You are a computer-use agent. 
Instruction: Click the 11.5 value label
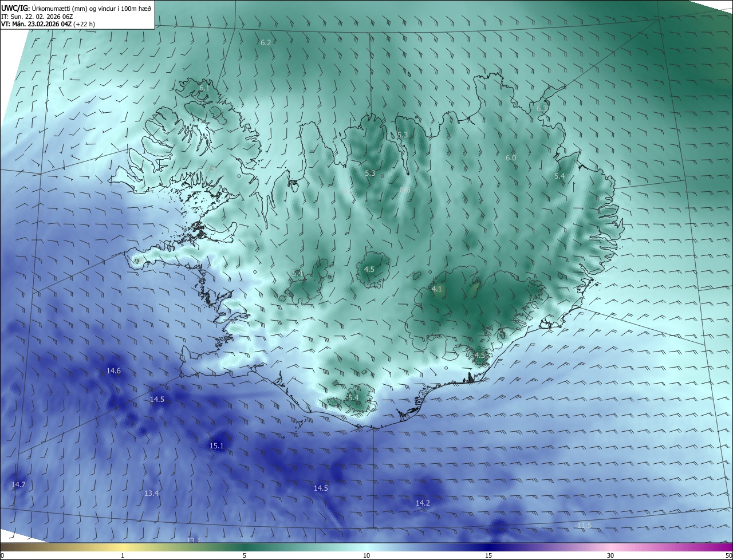(x=584, y=525)
